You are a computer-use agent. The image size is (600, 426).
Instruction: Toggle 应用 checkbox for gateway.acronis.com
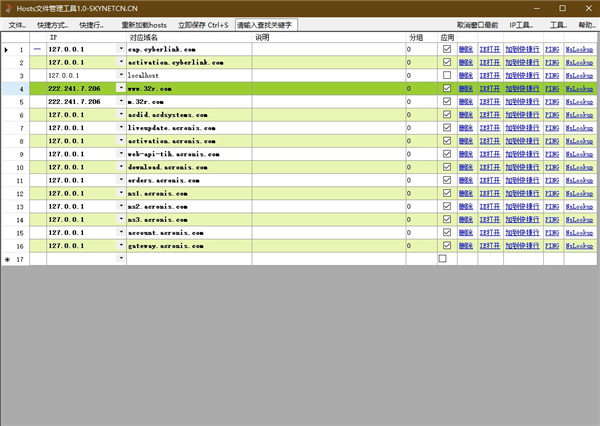(446, 245)
